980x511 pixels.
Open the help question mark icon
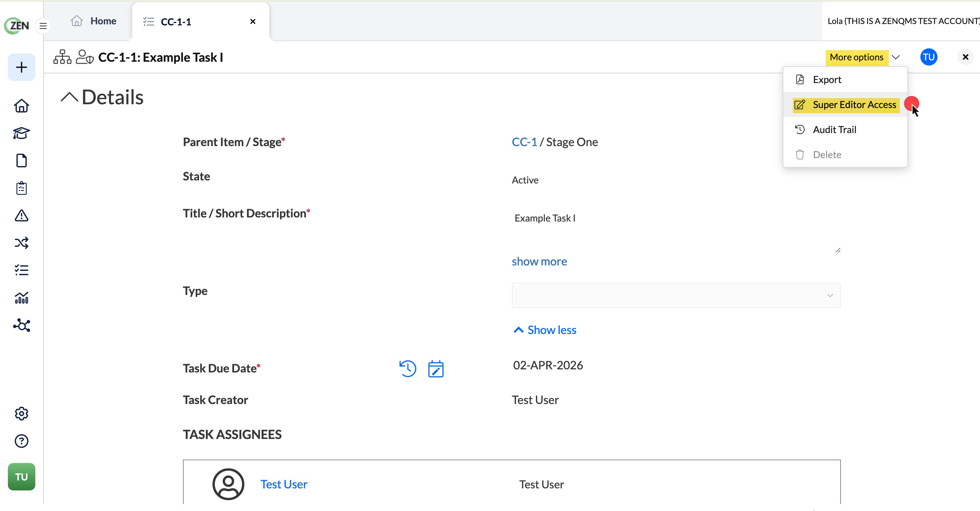(x=21, y=441)
